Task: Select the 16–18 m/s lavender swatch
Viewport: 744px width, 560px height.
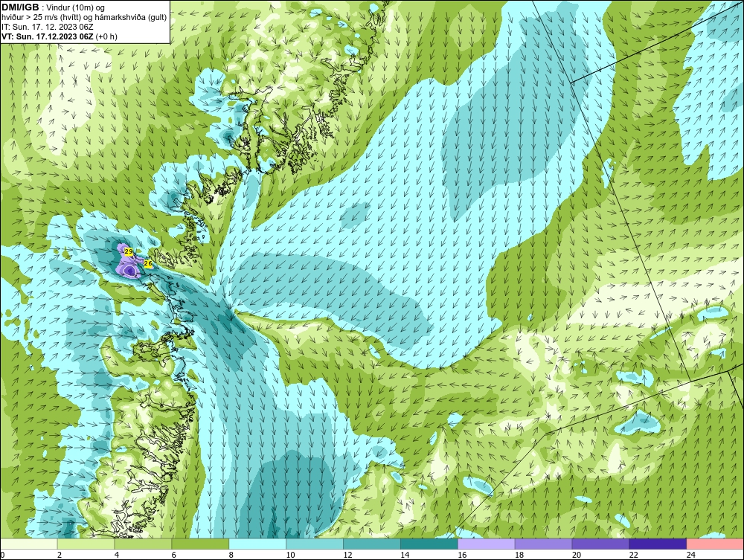Action: click(x=487, y=544)
